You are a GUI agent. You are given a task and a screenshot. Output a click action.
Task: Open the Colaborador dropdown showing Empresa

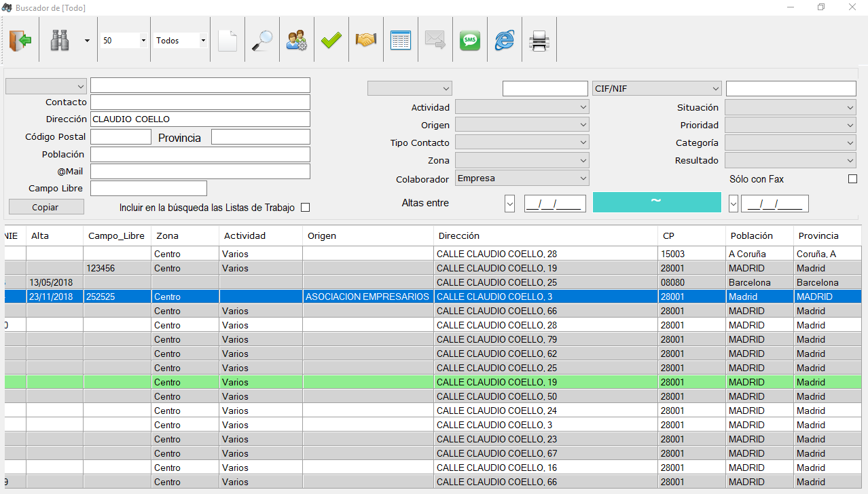[x=522, y=178]
